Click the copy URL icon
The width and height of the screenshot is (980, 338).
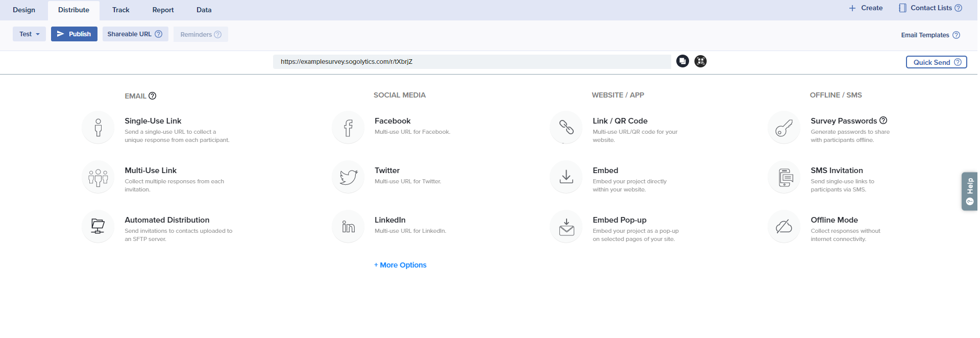coord(682,61)
